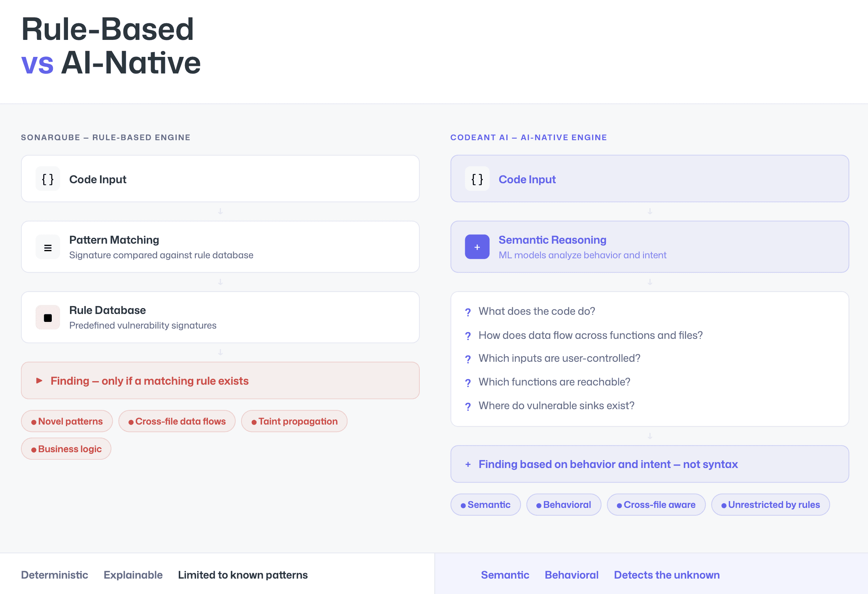Click the Pattern Matching card title
This screenshot has height=594, width=868.
click(x=114, y=240)
